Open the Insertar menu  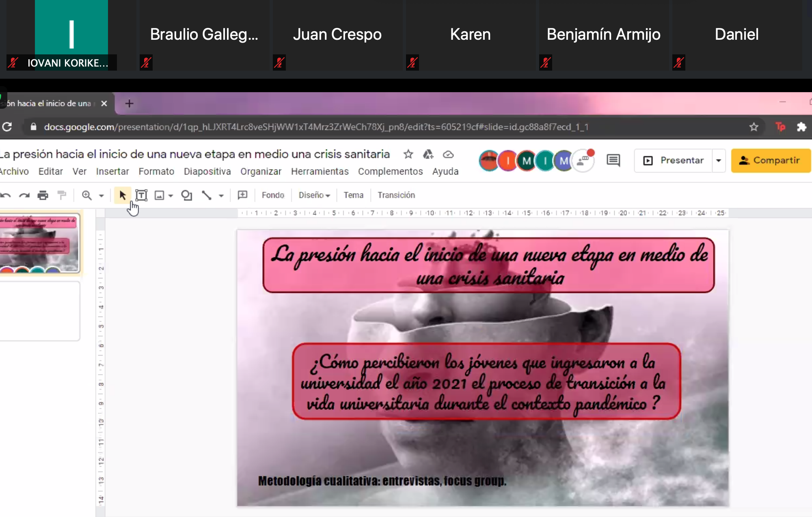pos(112,172)
